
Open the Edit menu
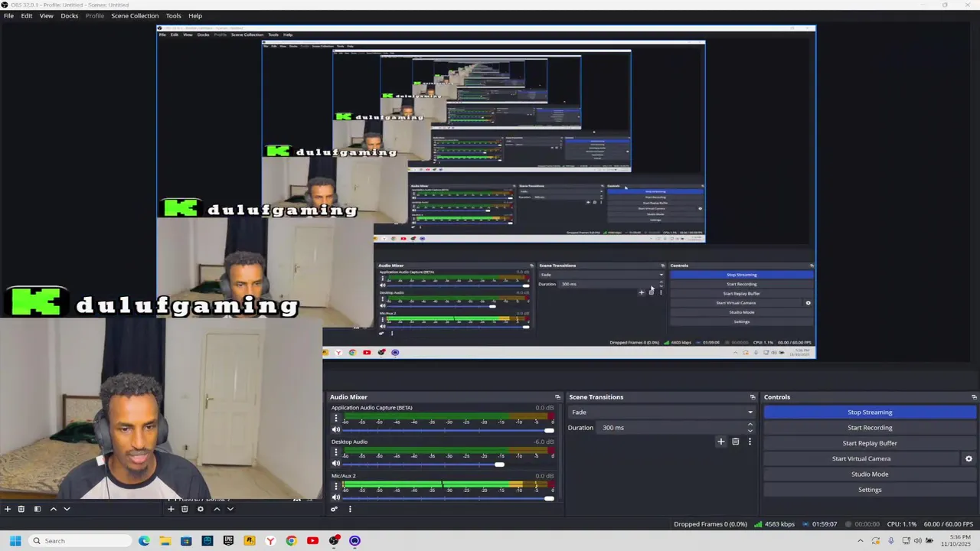[27, 15]
